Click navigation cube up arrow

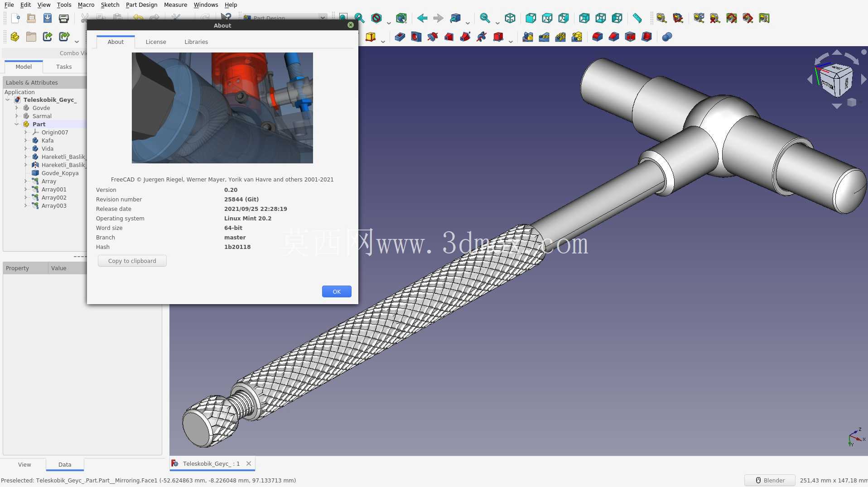(x=837, y=53)
